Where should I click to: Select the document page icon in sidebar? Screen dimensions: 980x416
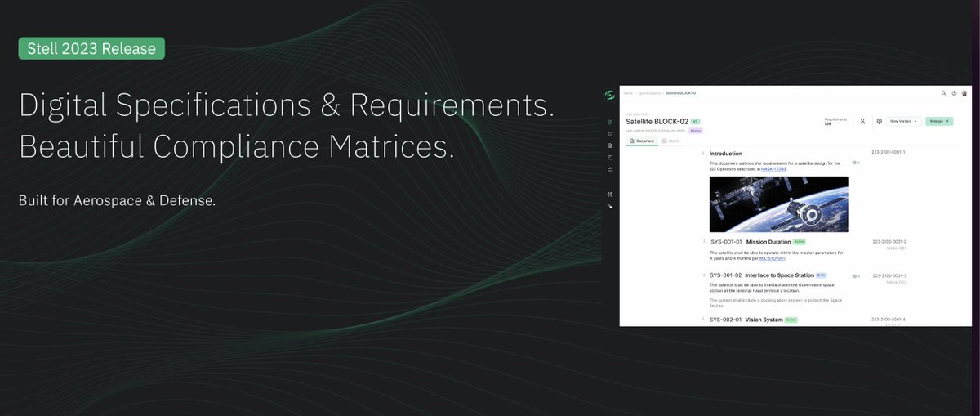(610, 145)
